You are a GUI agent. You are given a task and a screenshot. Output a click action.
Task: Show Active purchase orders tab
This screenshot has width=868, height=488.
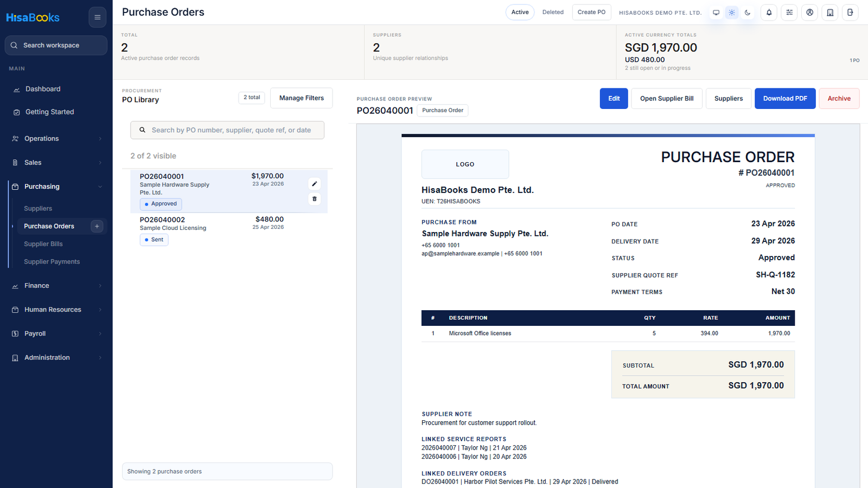point(520,12)
